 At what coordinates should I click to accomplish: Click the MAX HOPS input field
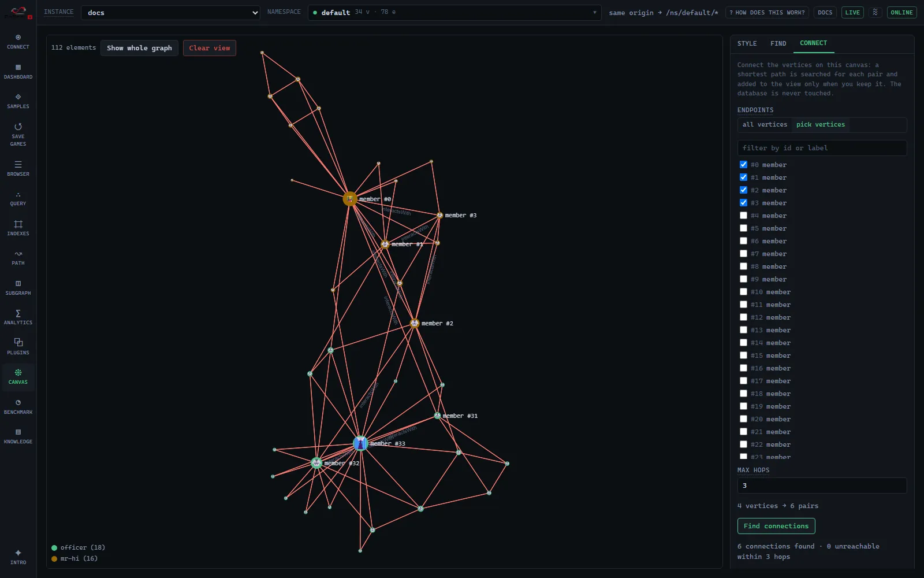tap(822, 486)
